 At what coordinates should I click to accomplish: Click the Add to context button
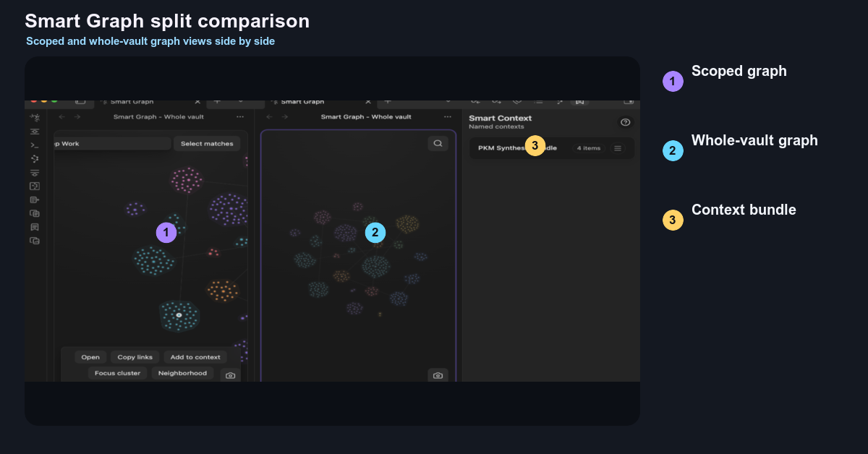[x=195, y=357]
